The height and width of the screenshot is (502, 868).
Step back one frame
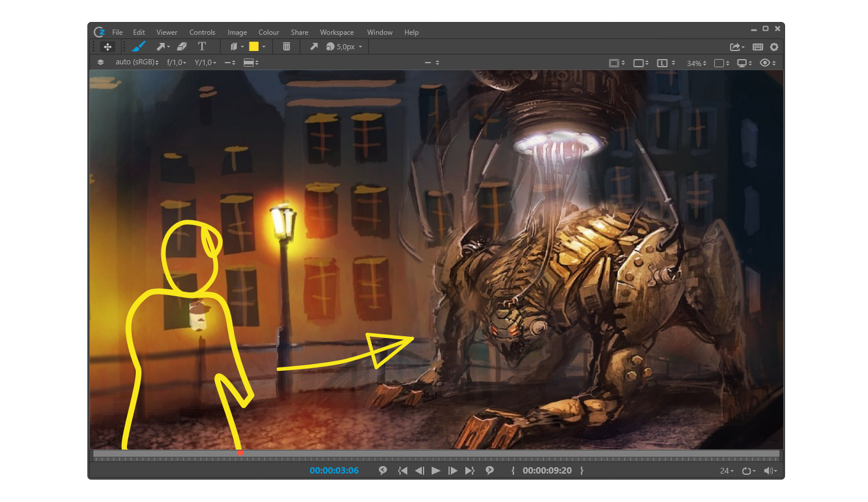(x=419, y=471)
